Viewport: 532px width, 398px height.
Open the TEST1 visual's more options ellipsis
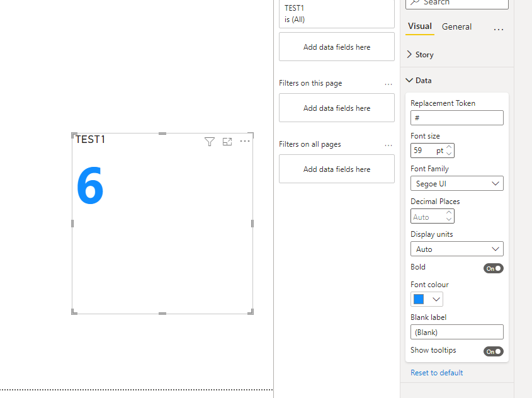[x=245, y=141]
